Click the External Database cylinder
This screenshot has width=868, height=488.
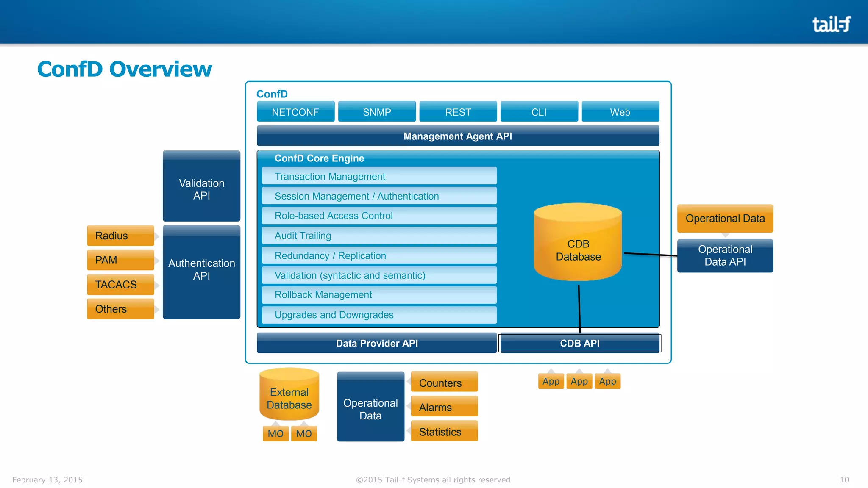point(289,395)
